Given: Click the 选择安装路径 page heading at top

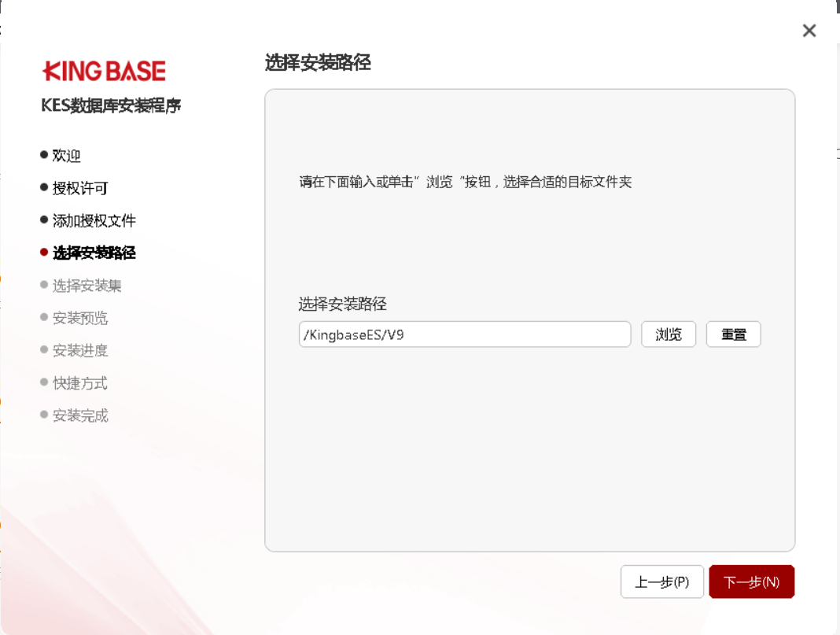Looking at the screenshot, I should tap(318, 63).
